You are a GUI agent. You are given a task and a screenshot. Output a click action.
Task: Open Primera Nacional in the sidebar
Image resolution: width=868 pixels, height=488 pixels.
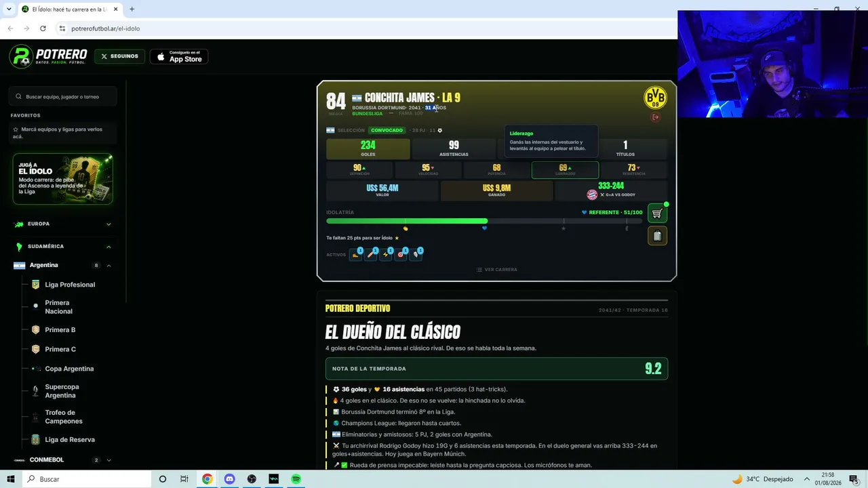click(x=58, y=307)
